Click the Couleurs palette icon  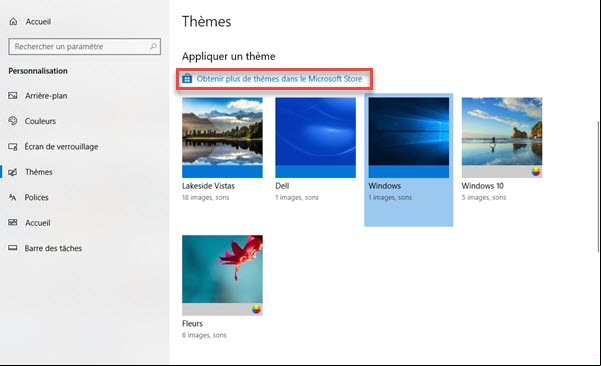click(13, 121)
